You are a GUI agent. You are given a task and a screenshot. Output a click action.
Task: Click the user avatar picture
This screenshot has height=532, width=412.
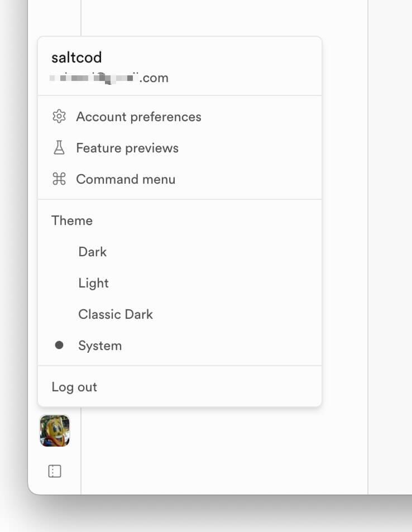click(55, 430)
